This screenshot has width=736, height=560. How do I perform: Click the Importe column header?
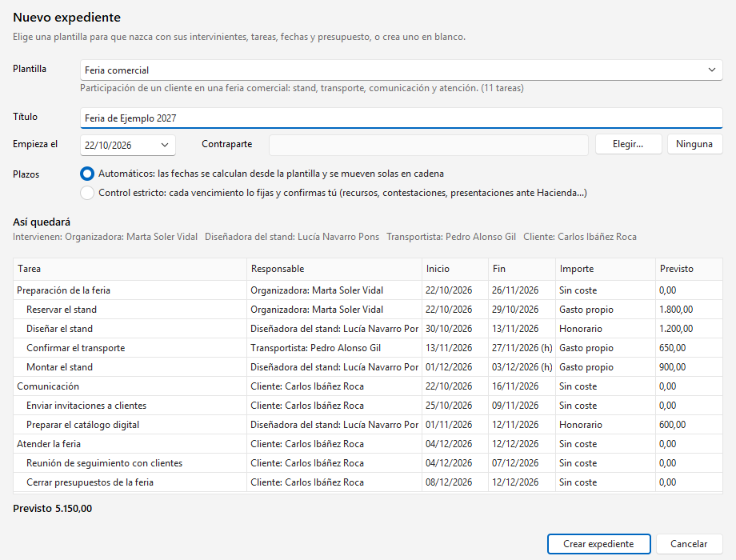click(606, 269)
